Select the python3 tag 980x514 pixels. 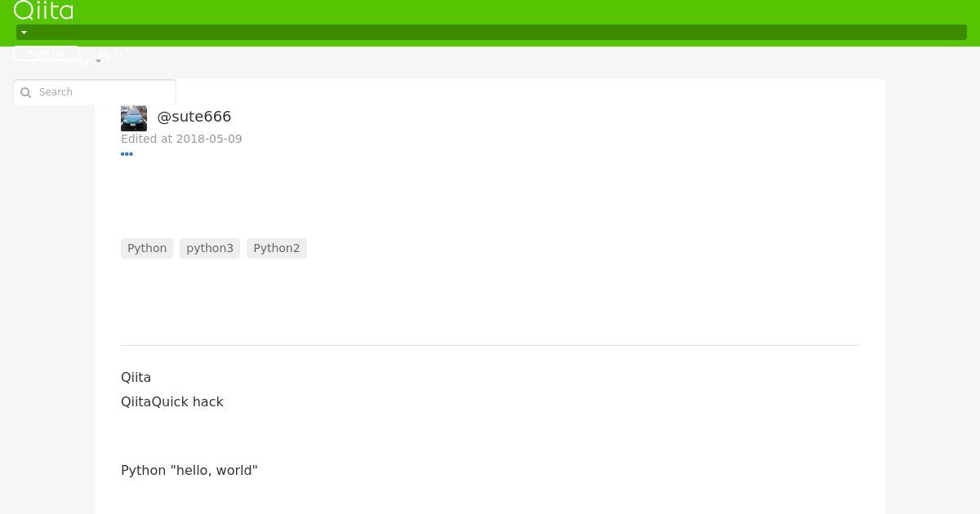pyautogui.click(x=210, y=248)
